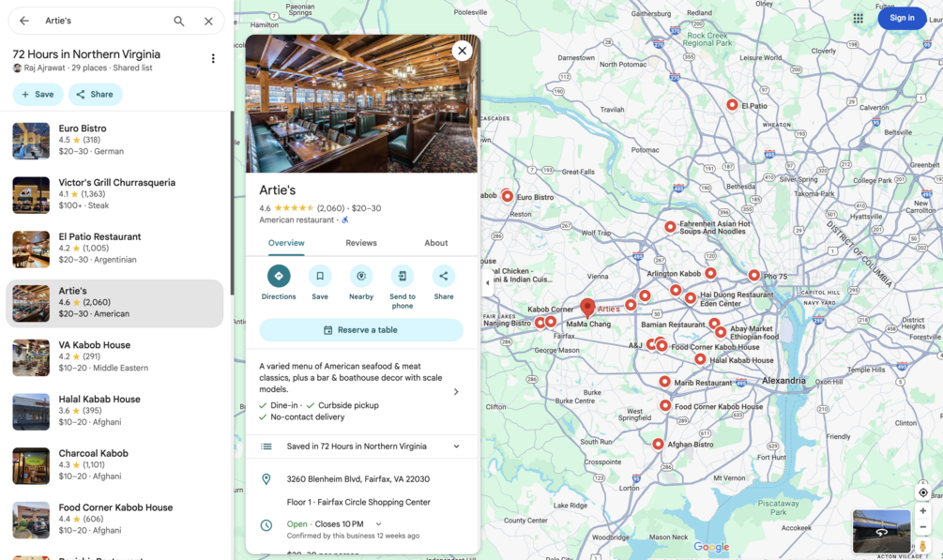Zoom in on the map
The width and height of the screenshot is (943, 560).
click(x=922, y=511)
